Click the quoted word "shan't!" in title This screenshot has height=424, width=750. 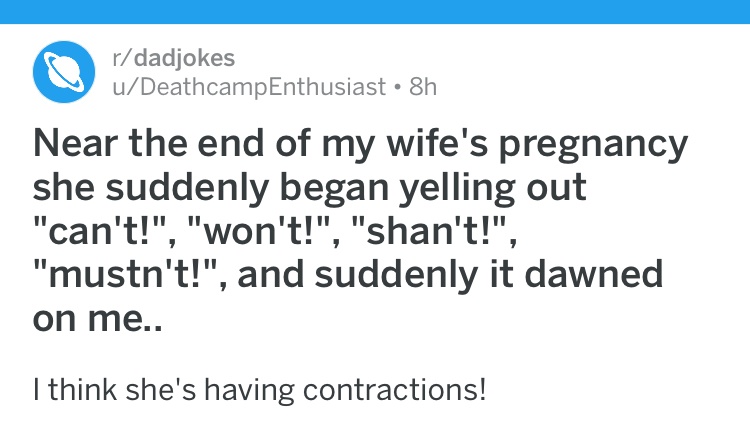tap(433, 231)
